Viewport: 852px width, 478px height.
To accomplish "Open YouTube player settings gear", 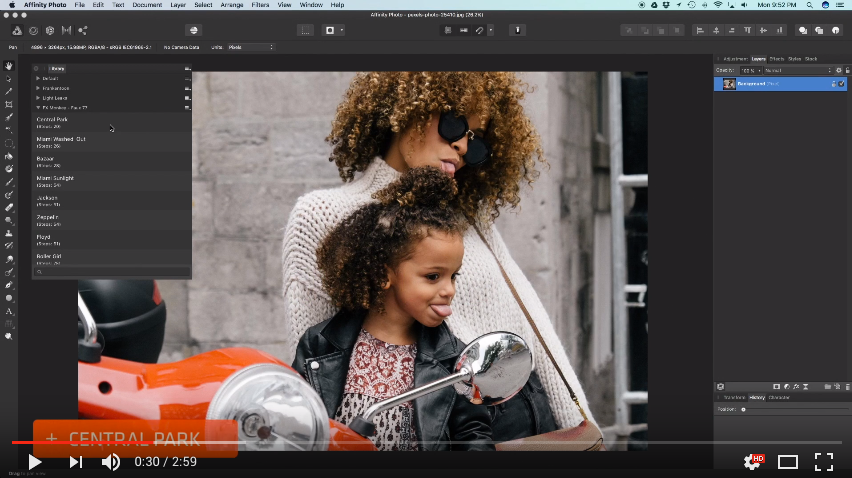I will pos(752,461).
